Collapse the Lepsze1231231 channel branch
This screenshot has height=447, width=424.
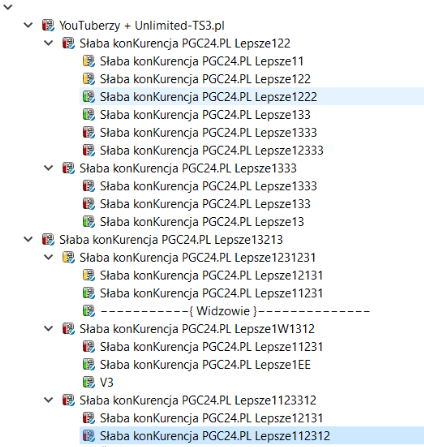click(49, 257)
